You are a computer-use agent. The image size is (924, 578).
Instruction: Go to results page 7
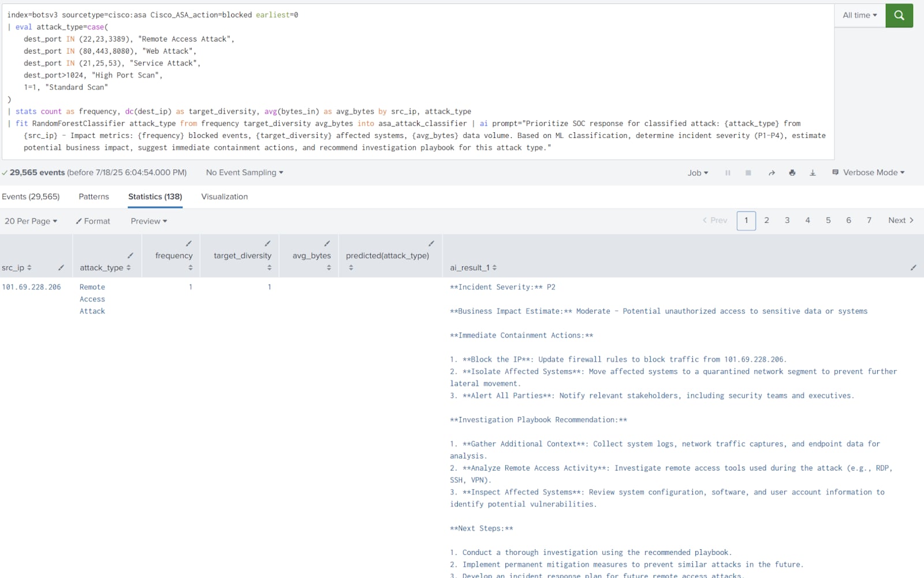869,220
